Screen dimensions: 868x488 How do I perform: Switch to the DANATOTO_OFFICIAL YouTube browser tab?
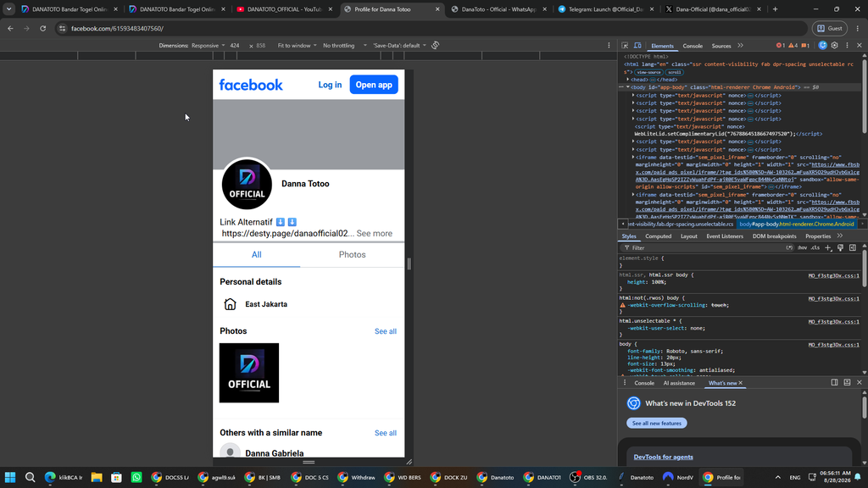284,9
